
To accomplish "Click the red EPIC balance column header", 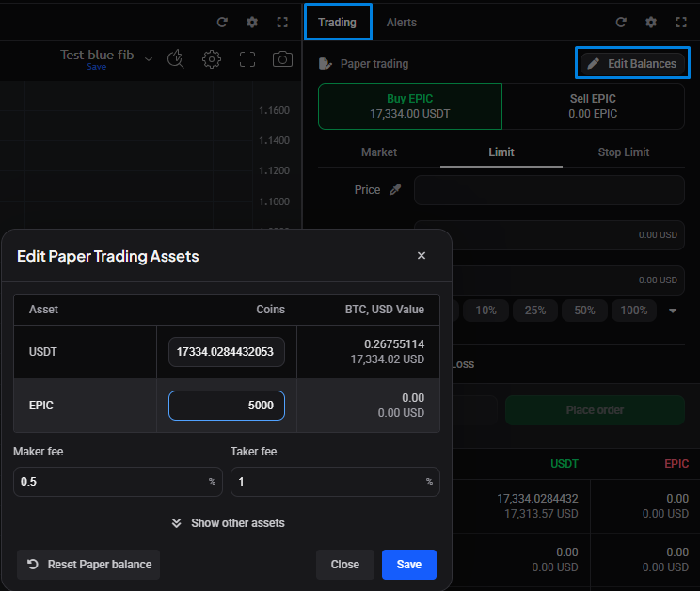I will [676, 464].
